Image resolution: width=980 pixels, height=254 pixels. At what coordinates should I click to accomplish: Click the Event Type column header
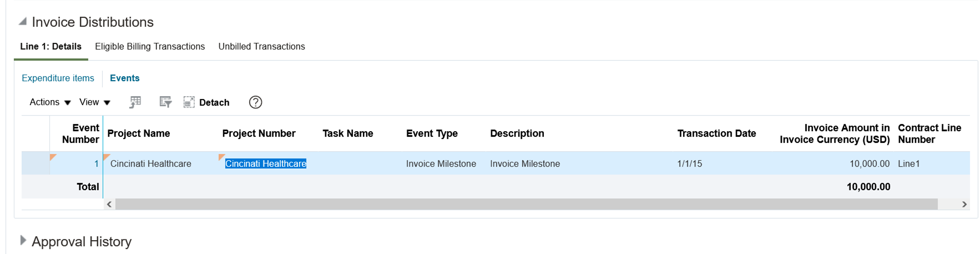click(x=432, y=133)
